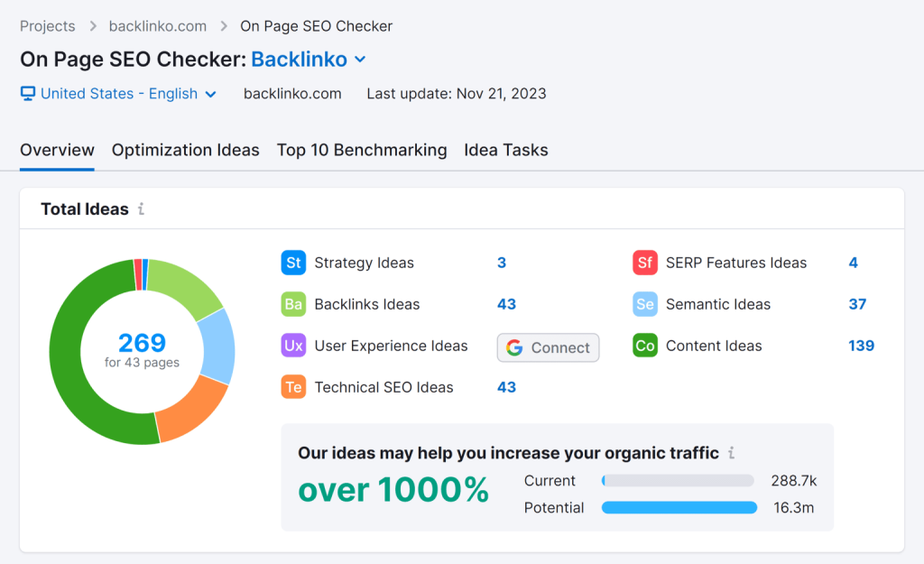Expand the Backlinko project dropdown
Image resolution: width=924 pixels, height=564 pixels.
click(360, 60)
